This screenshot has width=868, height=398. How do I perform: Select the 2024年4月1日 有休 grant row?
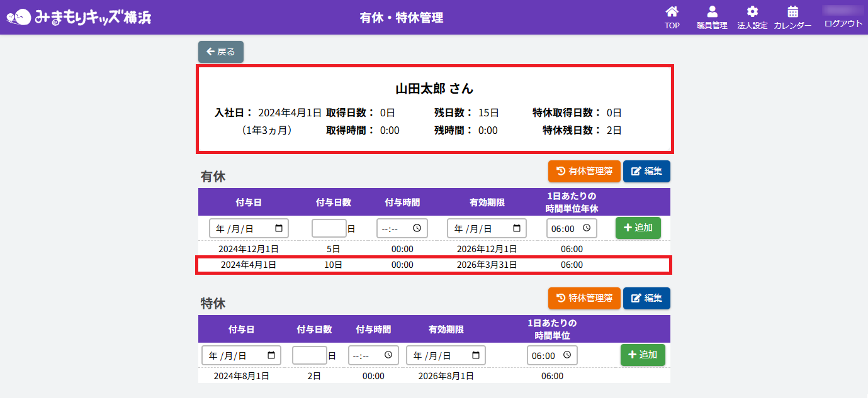click(x=434, y=265)
